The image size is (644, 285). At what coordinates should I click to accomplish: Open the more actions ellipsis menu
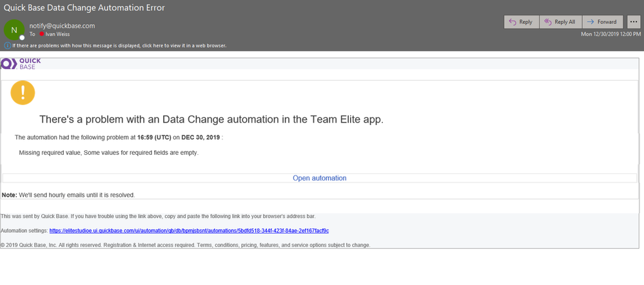tap(634, 22)
